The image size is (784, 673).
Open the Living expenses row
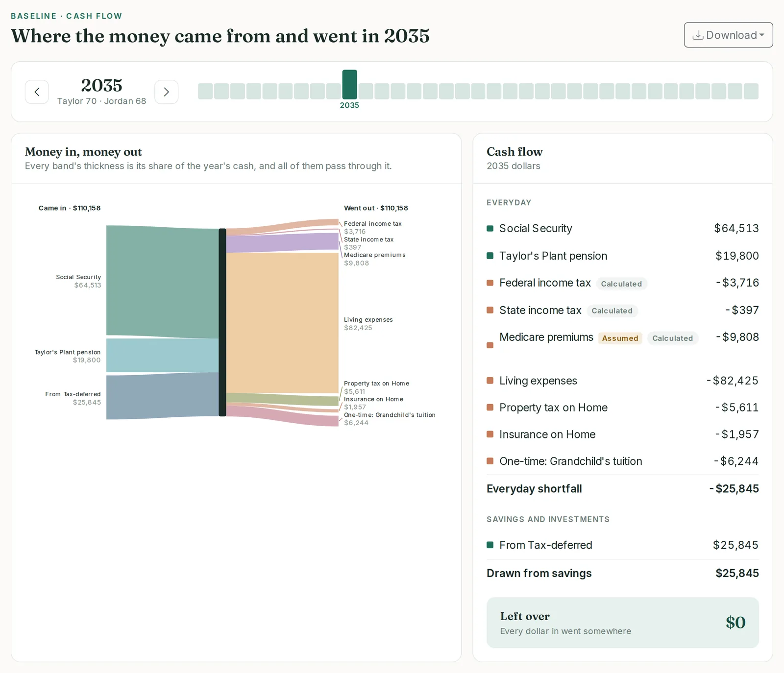click(622, 381)
